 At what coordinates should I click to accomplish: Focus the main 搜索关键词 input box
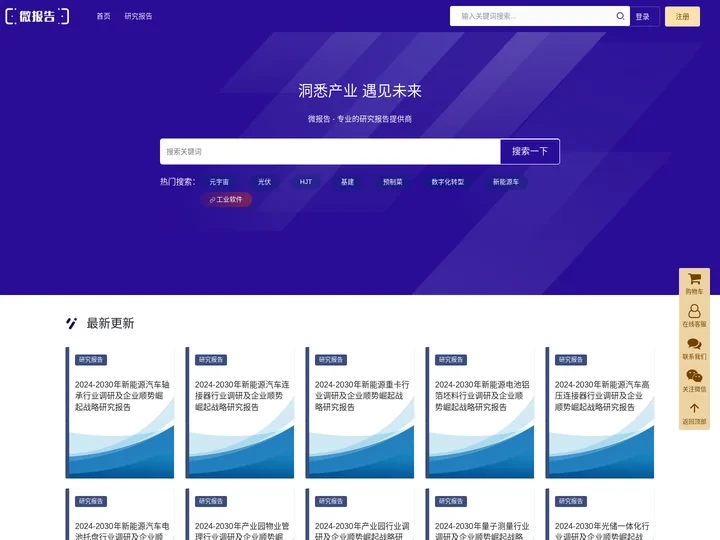click(x=330, y=152)
